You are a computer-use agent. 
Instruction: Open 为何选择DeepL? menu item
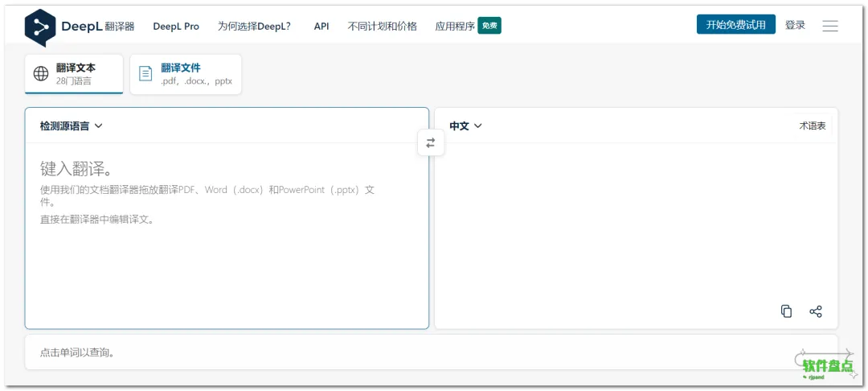point(254,26)
